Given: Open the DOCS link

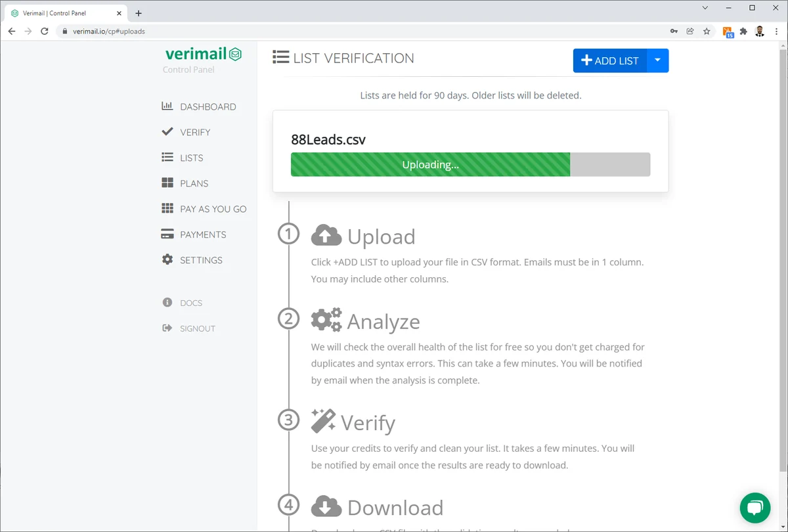Looking at the screenshot, I should coord(191,303).
